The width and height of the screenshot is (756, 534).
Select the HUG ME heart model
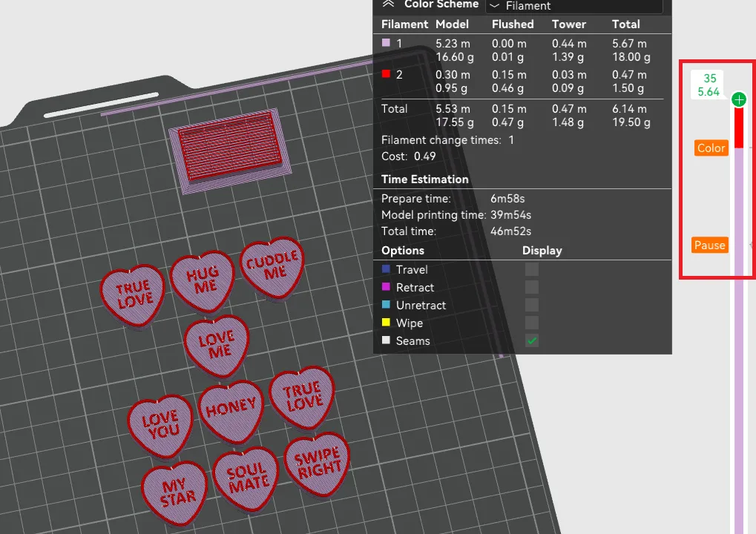[x=203, y=281]
